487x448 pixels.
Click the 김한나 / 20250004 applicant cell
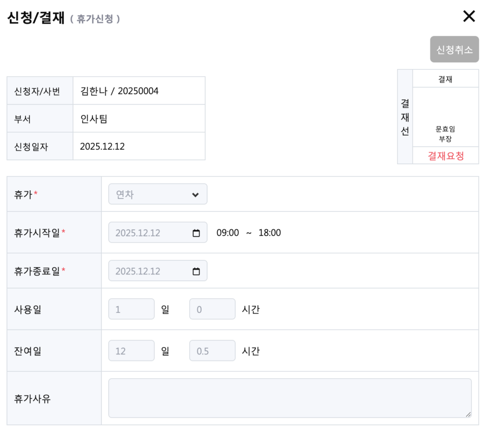(119, 91)
